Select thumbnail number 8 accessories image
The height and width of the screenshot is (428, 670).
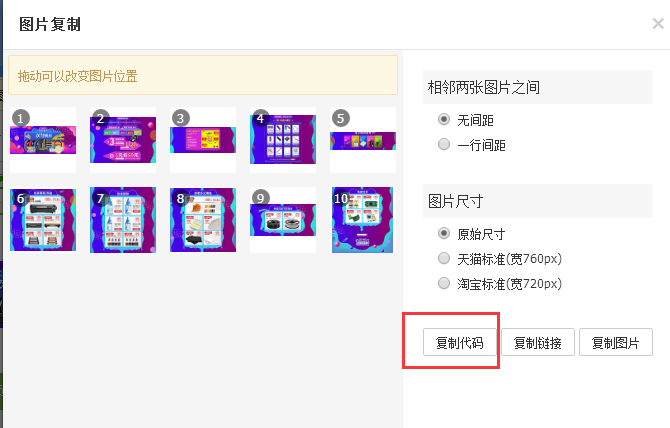tap(203, 220)
